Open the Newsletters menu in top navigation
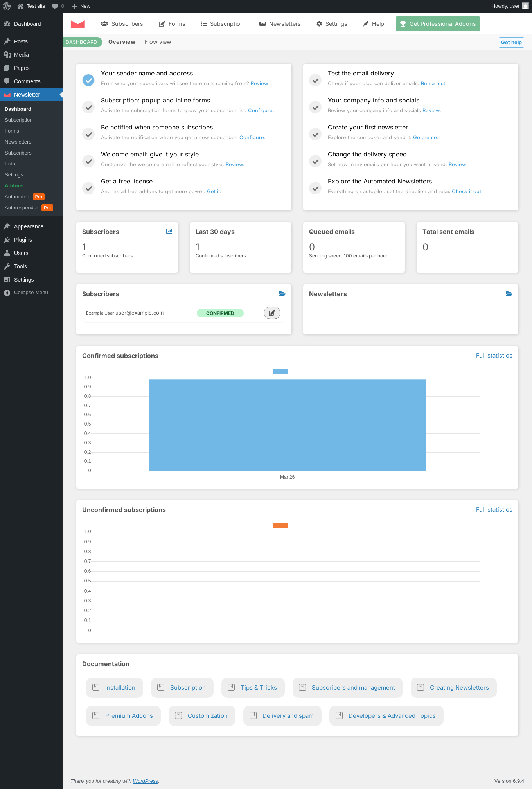Viewport: 532px width, 789px height. tap(280, 24)
